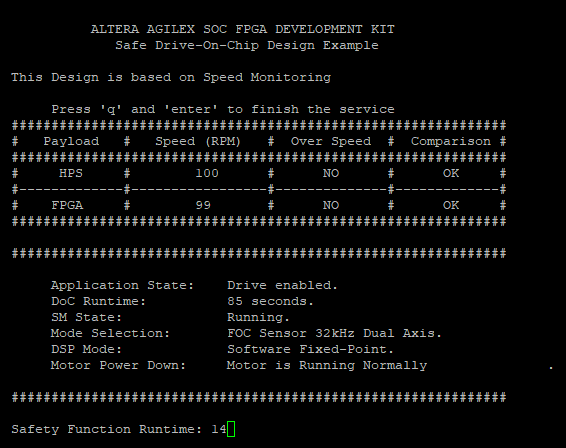Select the 'Payload' column header text
566x448 pixels.
[71, 141]
